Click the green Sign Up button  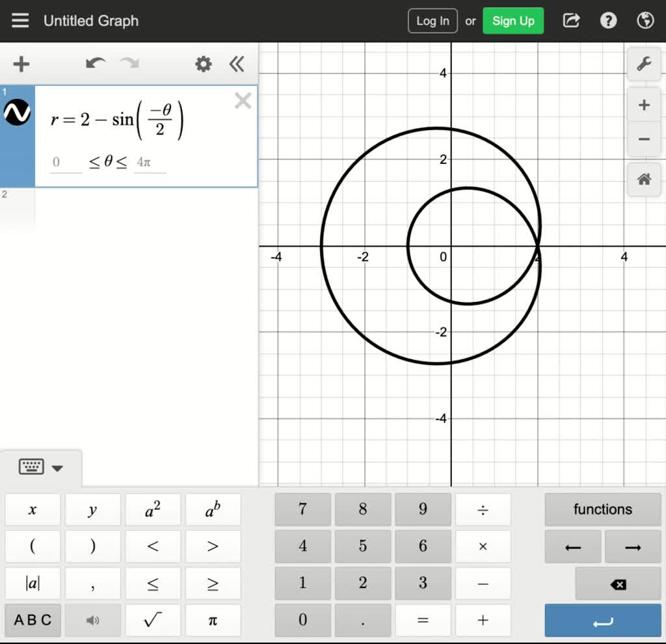pyautogui.click(x=513, y=21)
